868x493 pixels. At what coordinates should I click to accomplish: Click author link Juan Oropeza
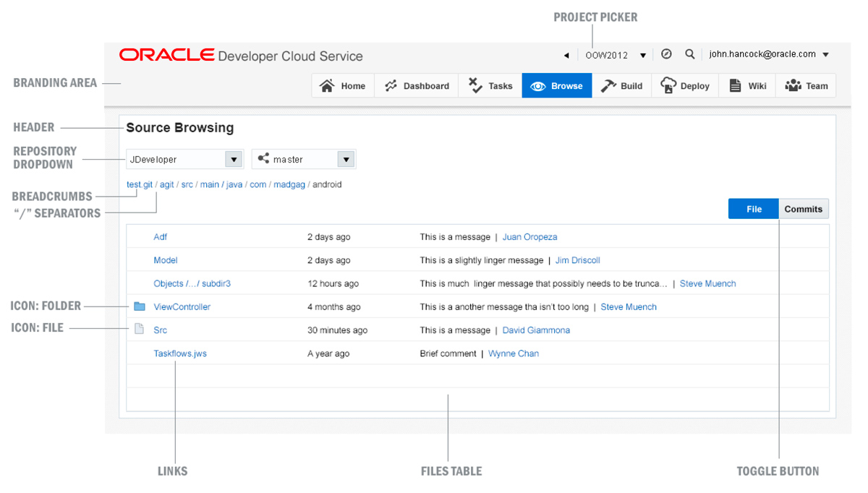click(529, 236)
